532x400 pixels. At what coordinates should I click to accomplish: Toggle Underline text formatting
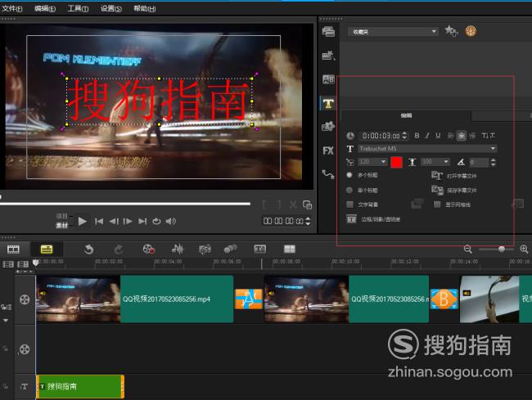[x=438, y=136]
